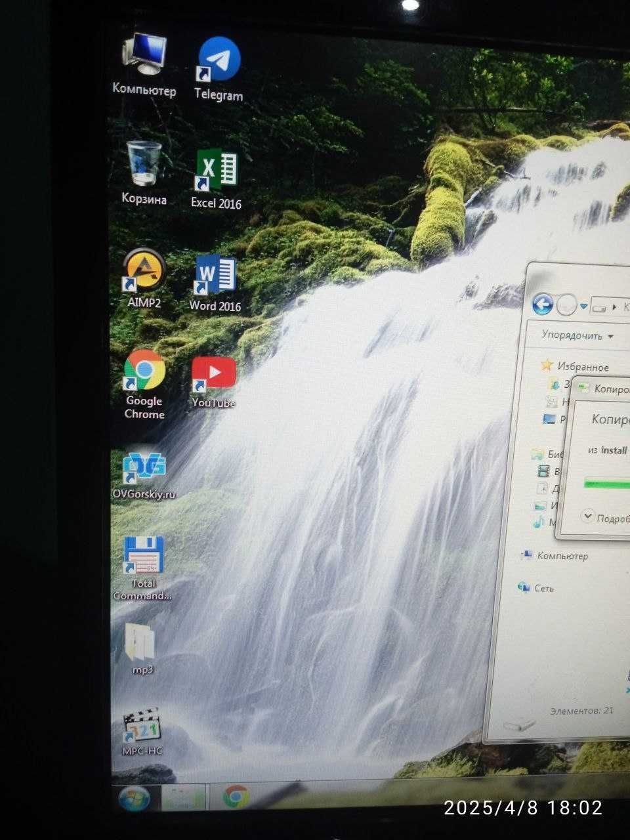Select Библиотеки folder icon in navigation pane
The height and width of the screenshot is (840, 630).
click(x=537, y=453)
